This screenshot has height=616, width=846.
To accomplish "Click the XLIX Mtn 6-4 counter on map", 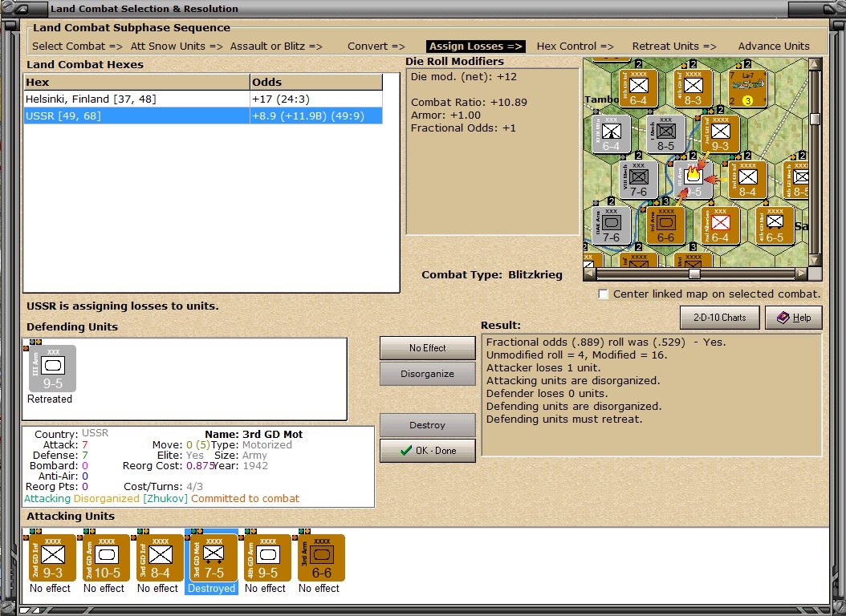I will pyautogui.click(x=611, y=134).
